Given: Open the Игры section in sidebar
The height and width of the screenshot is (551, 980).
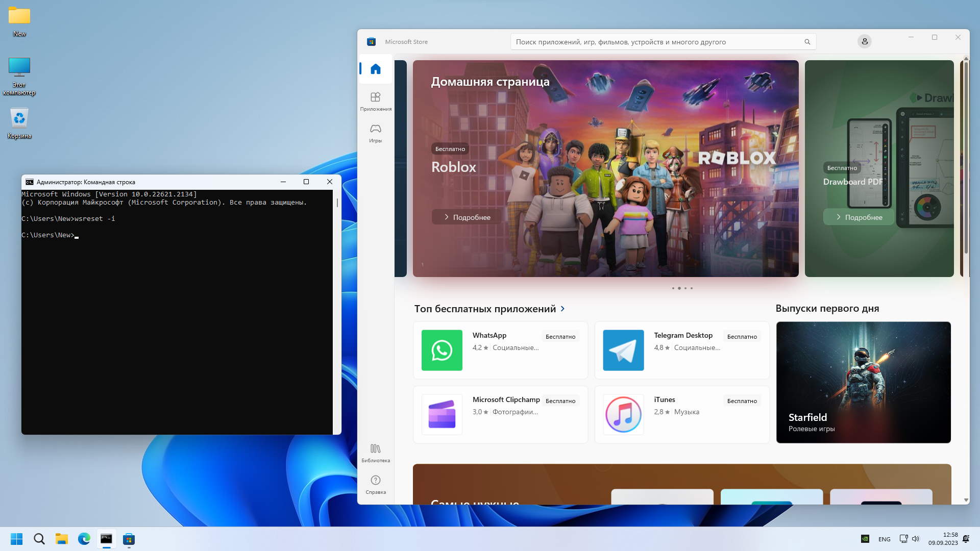Looking at the screenshot, I should [376, 132].
